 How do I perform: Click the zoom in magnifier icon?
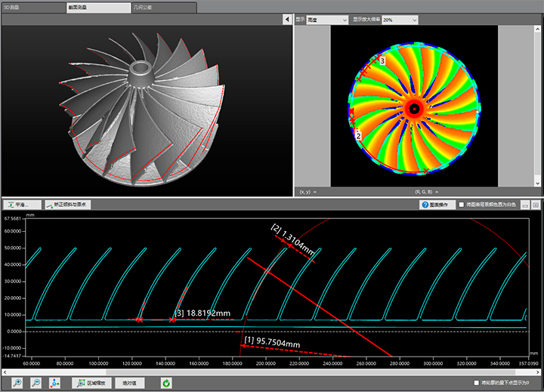pos(16,383)
